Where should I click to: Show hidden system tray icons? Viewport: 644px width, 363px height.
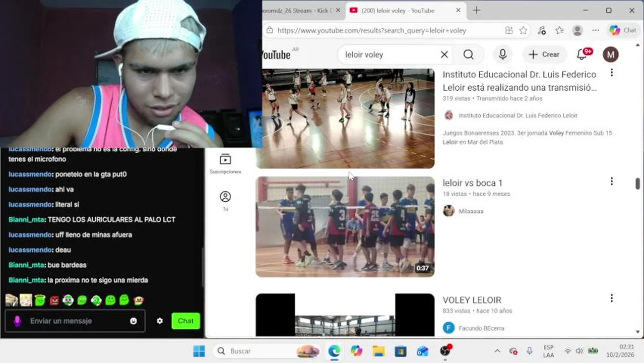click(497, 351)
